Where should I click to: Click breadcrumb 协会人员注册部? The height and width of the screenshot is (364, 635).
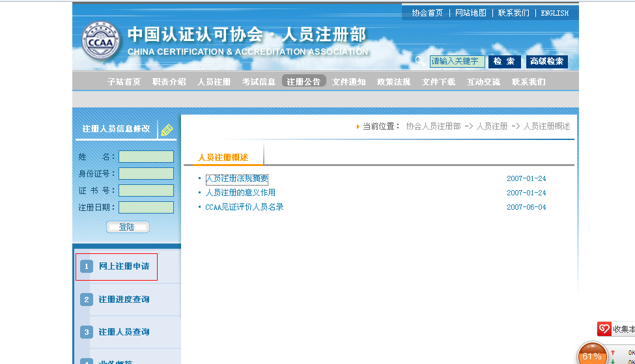click(x=433, y=126)
